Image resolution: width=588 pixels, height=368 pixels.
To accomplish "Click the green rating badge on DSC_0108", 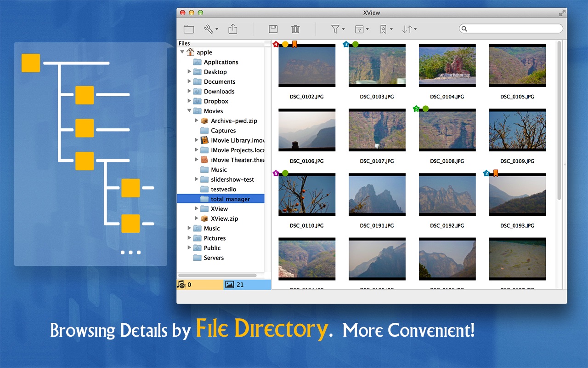I will pos(416,109).
